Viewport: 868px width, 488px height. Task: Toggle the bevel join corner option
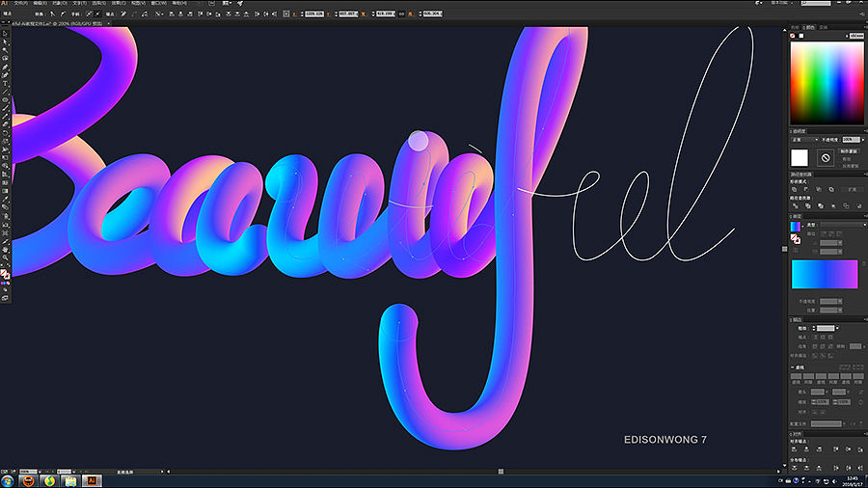coord(829,346)
